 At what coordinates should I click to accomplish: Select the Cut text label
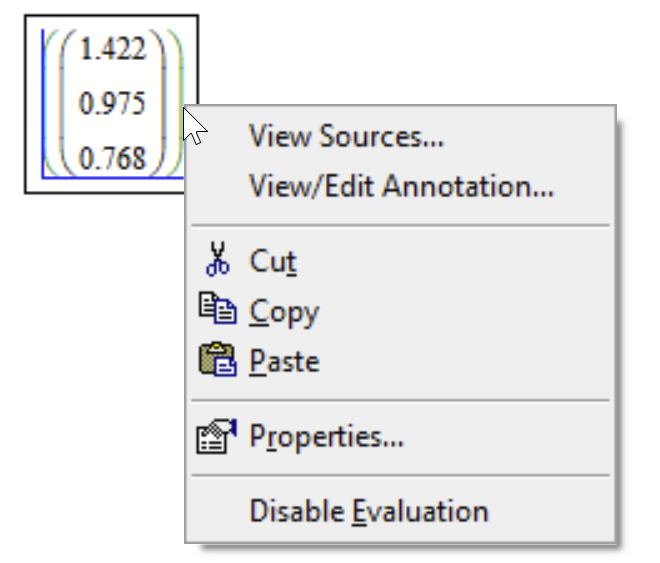point(273,262)
